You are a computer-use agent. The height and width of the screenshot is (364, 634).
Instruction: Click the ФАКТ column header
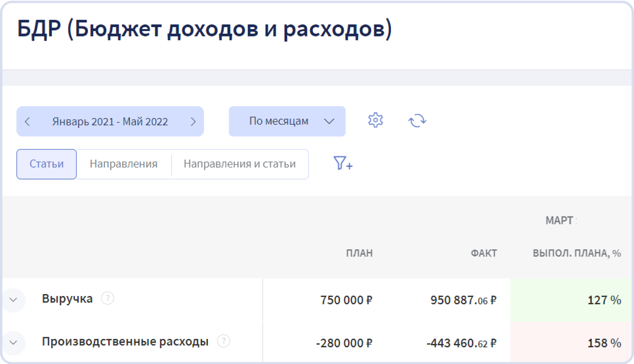484,253
